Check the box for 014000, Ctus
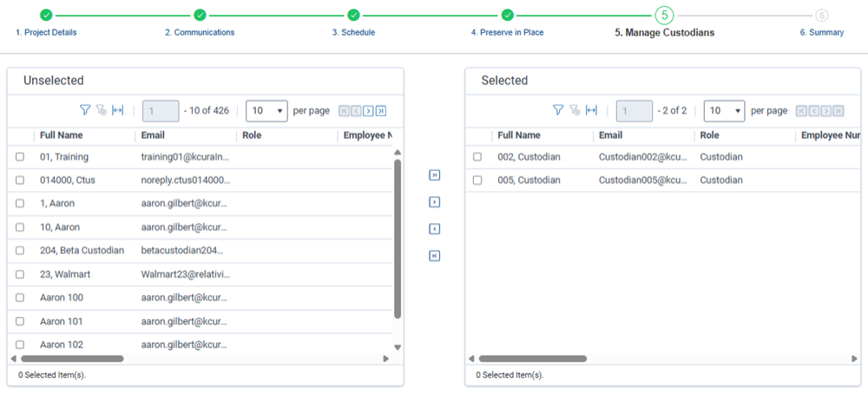This screenshot has width=868, height=395. pos(20,180)
